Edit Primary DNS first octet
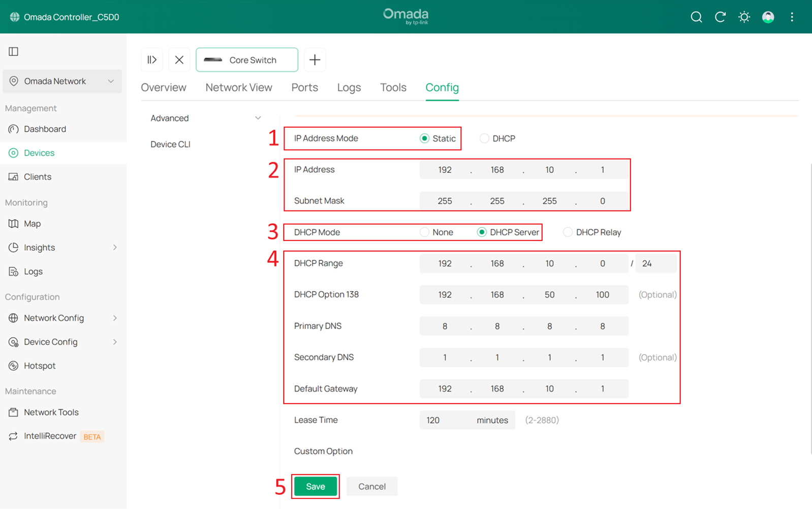 (445, 326)
